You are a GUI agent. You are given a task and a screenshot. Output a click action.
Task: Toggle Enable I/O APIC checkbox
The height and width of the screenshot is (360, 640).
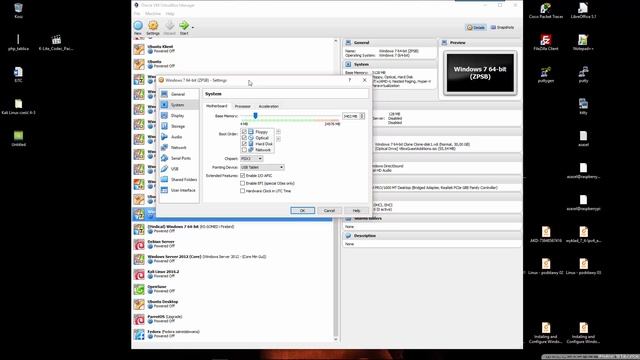pyautogui.click(x=242, y=176)
